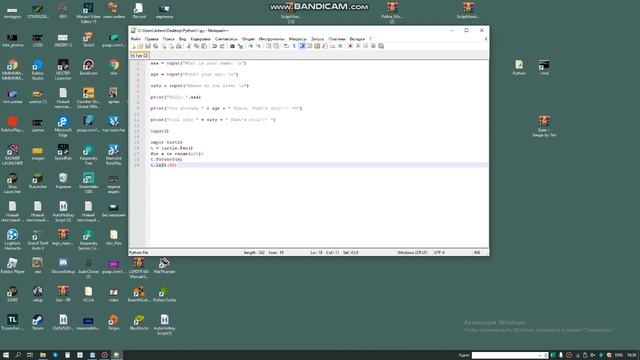Screen dimensions: 640x360
Task: Select the Streamlabs OBS desktop shortcut
Action: (88, 183)
